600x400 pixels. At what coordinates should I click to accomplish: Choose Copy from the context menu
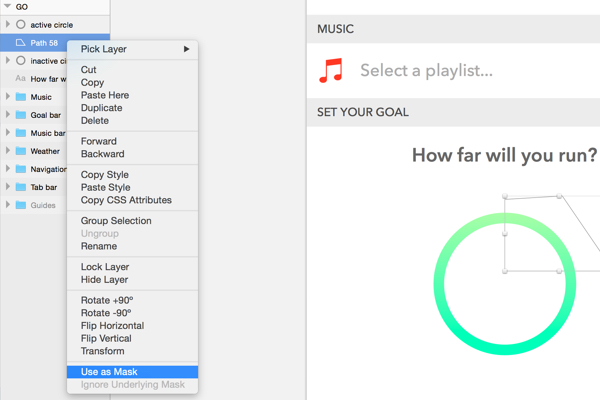click(x=132, y=82)
